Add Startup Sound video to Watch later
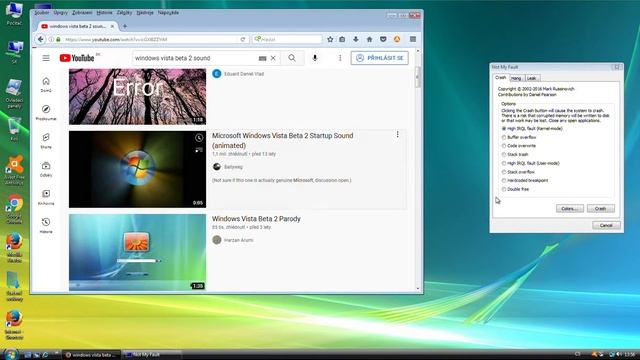 tap(199, 138)
